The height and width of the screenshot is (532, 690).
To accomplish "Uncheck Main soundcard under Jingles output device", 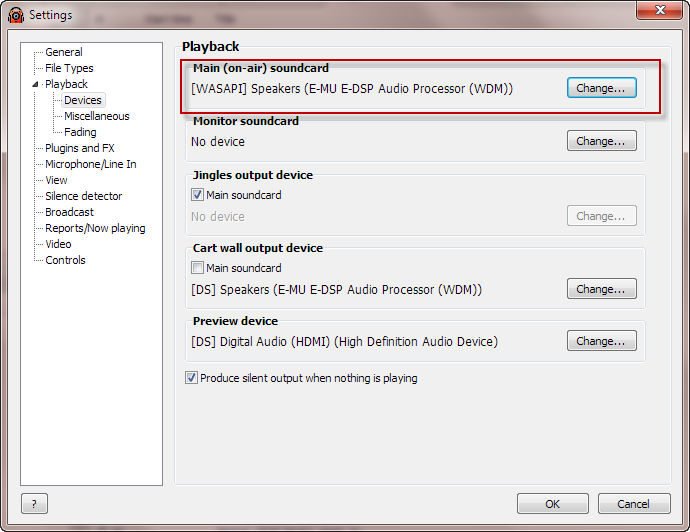I will 197,194.
